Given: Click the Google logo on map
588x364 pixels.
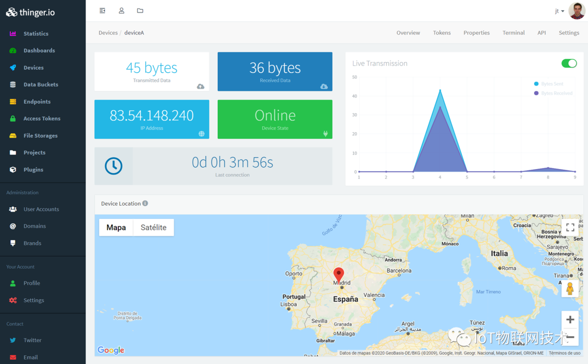Looking at the screenshot, I should tap(111, 350).
